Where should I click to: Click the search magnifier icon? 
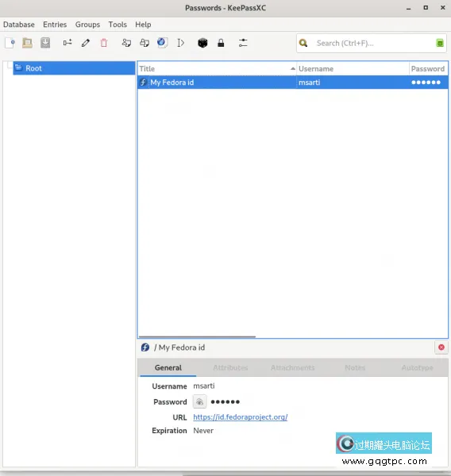[x=303, y=43]
